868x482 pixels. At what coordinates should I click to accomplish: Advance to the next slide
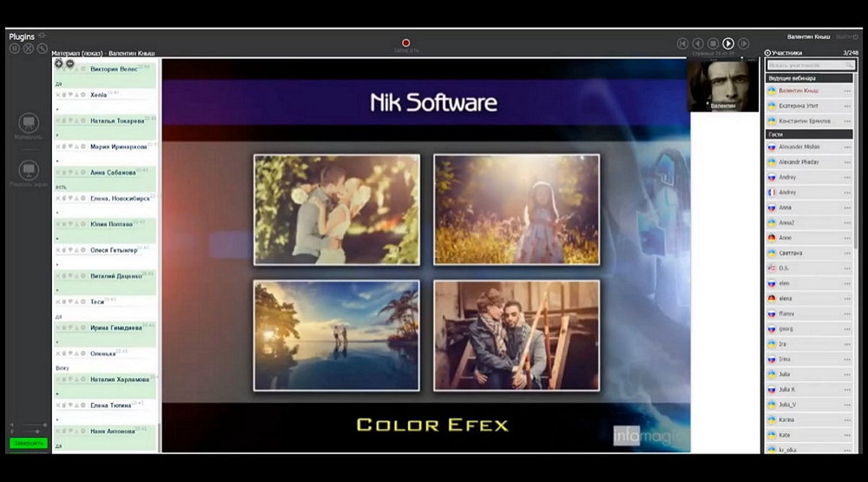pos(744,43)
